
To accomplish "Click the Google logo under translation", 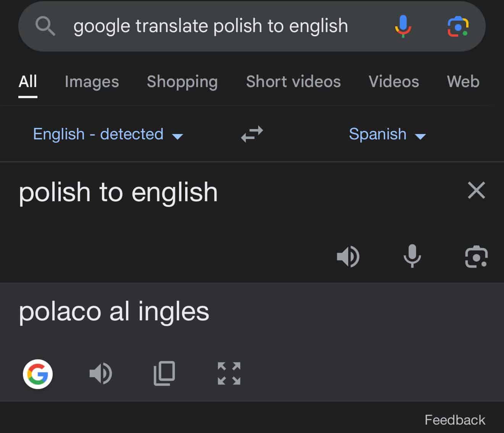I will pos(38,374).
